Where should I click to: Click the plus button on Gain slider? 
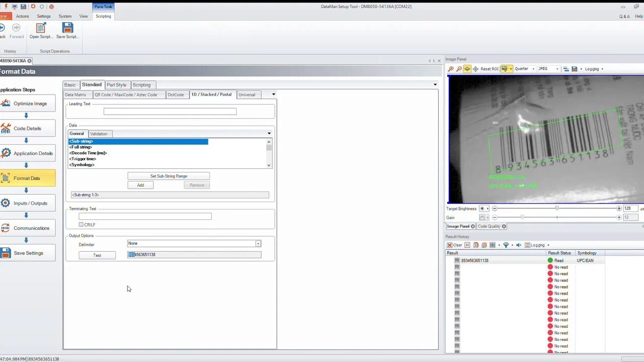tap(619, 217)
